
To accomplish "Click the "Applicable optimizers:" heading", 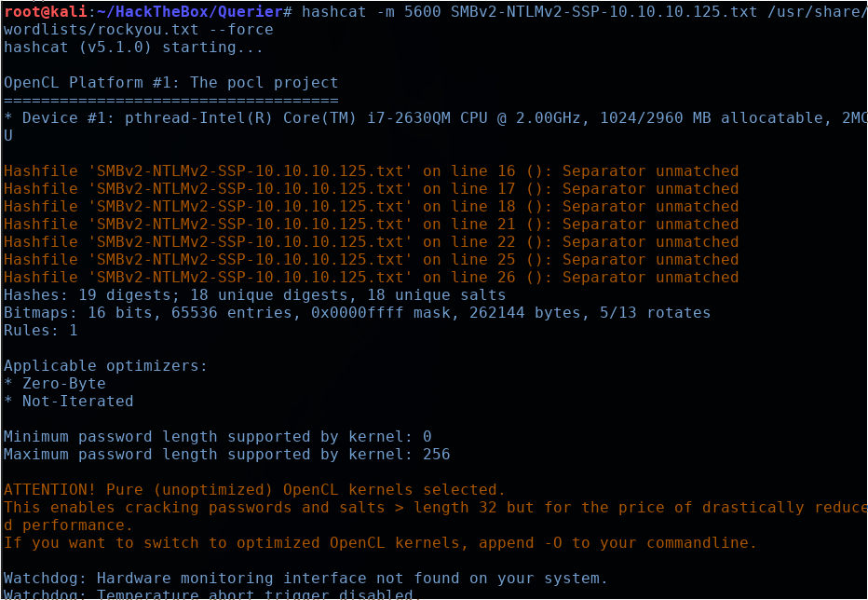I will coord(105,366).
